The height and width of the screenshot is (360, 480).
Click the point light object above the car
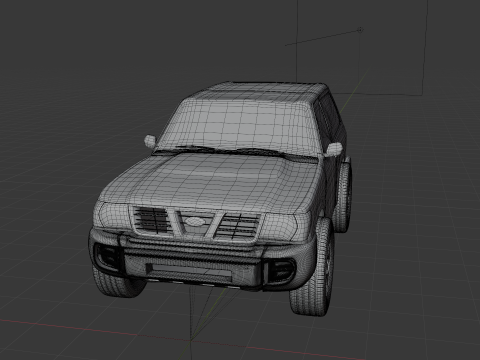tap(360, 30)
